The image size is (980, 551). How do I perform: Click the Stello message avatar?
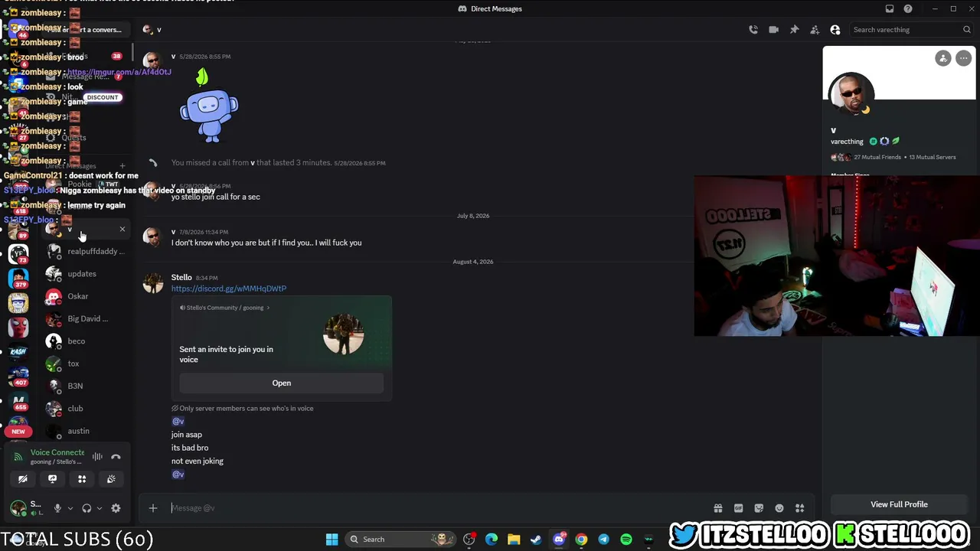coord(153,283)
